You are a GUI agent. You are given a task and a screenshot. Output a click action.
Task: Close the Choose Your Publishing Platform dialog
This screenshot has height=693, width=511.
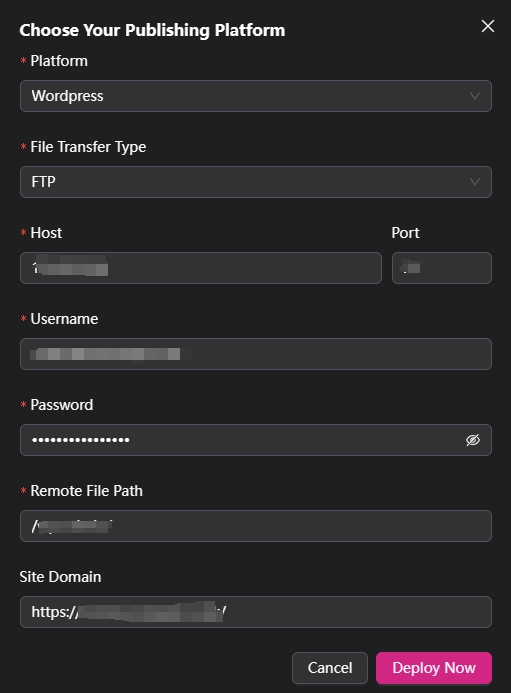point(488,26)
